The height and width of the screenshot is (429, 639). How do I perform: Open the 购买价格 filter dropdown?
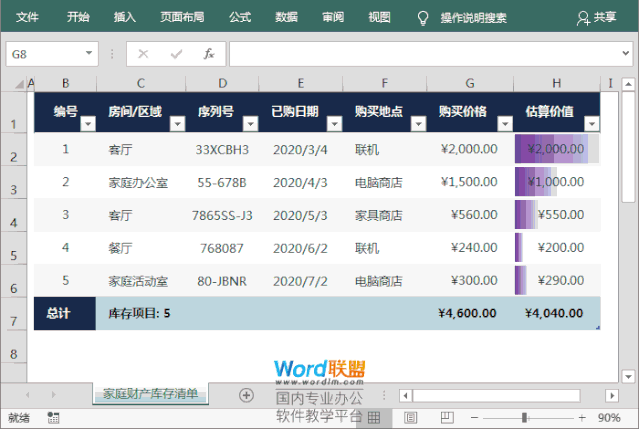(x=505, y=123)
